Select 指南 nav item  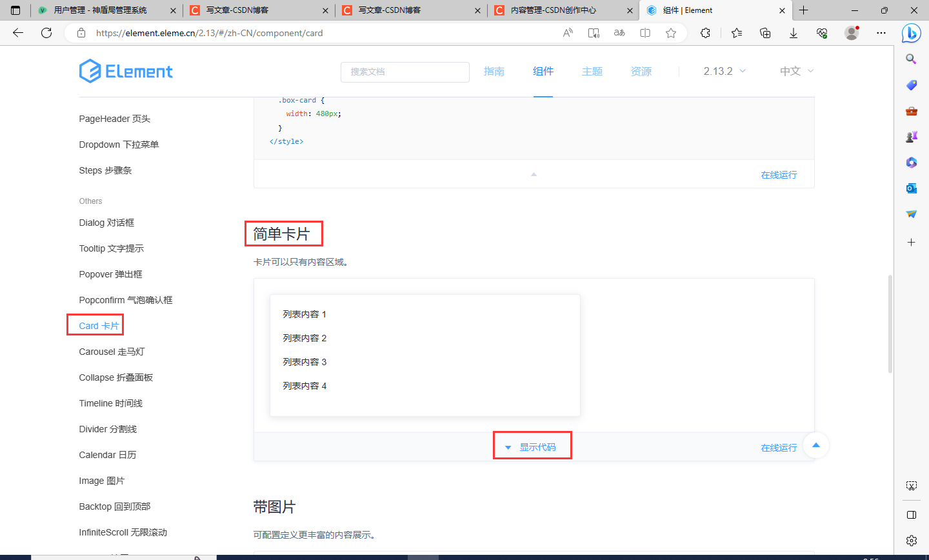click(x=494, y=71)
